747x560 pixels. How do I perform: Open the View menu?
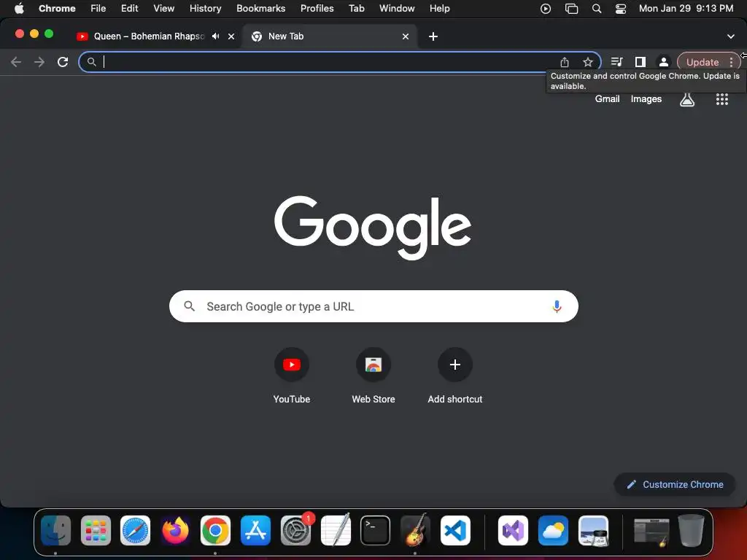pyautogui.click(x=163, y=9)
